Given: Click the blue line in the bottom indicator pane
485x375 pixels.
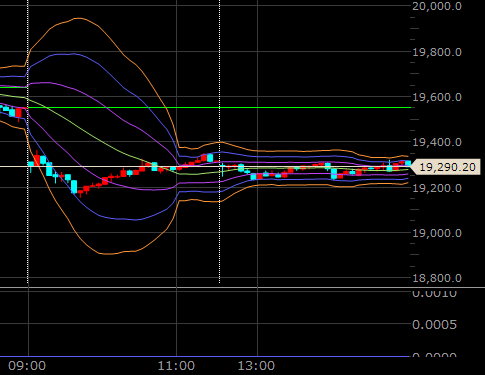Looking at the screenshot, I should [x=204, y=356].
